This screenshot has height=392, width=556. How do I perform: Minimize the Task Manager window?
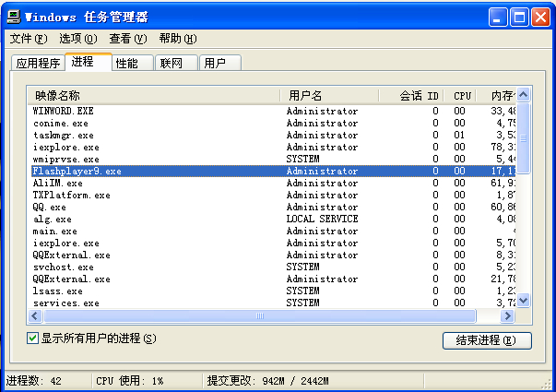(498, 17)
